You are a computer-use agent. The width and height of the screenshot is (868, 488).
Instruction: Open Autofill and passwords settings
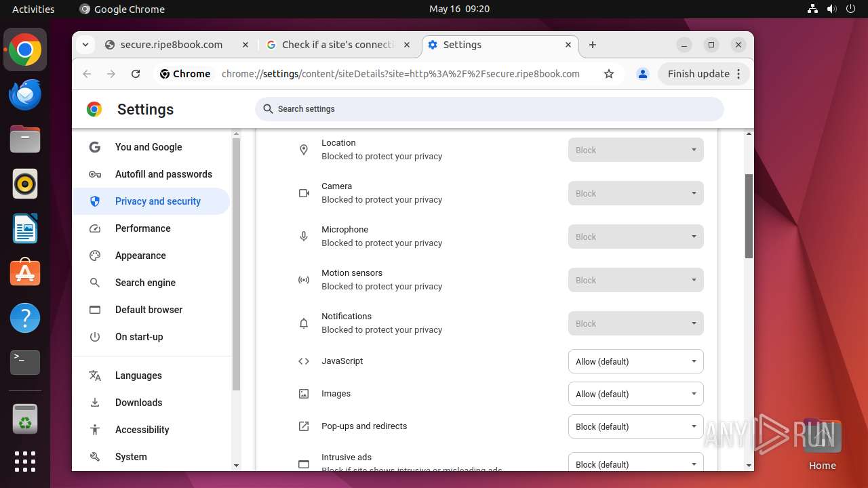click(151, 174)
